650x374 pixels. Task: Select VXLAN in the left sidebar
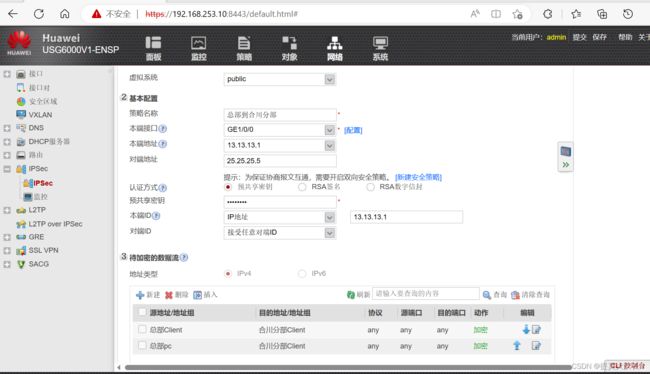[40, 114]
